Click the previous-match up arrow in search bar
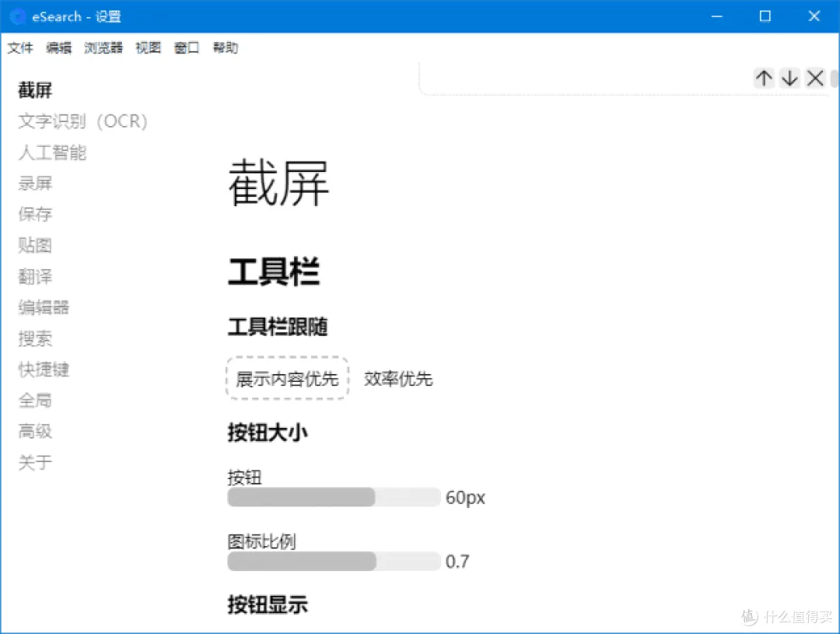840x634 pixels. 764,78
